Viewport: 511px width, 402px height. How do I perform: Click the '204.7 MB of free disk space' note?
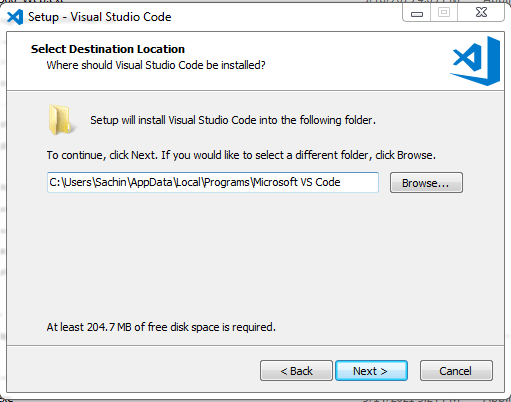[161, 327]
